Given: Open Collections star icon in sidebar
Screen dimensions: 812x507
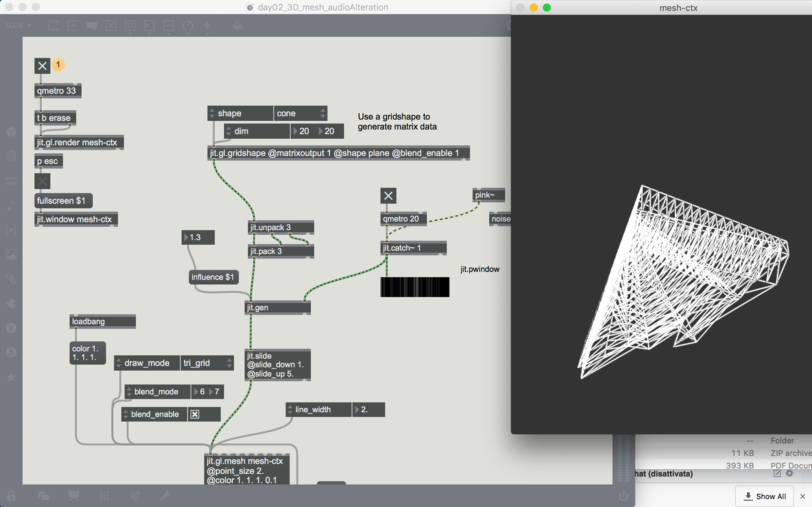Looking at the screenshot, I should 11,377.
